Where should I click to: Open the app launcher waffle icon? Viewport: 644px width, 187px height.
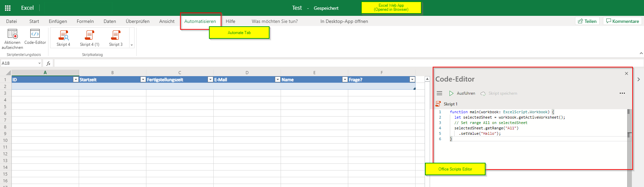[x=8, y=8]
